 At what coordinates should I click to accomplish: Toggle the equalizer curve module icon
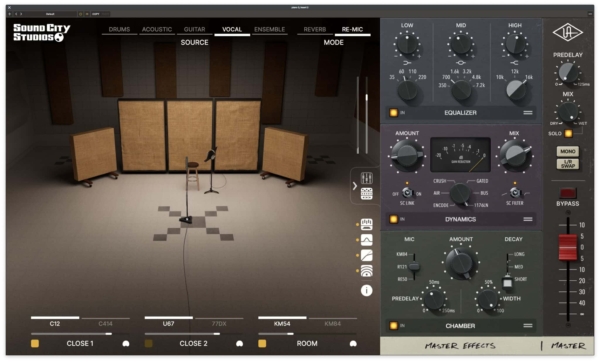[367, 240]
